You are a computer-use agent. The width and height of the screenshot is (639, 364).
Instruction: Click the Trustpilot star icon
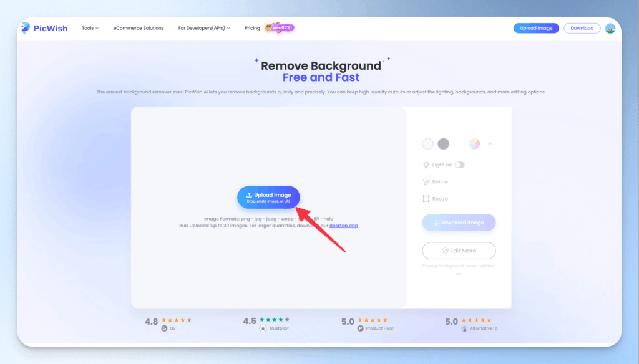tap(263, 327)
